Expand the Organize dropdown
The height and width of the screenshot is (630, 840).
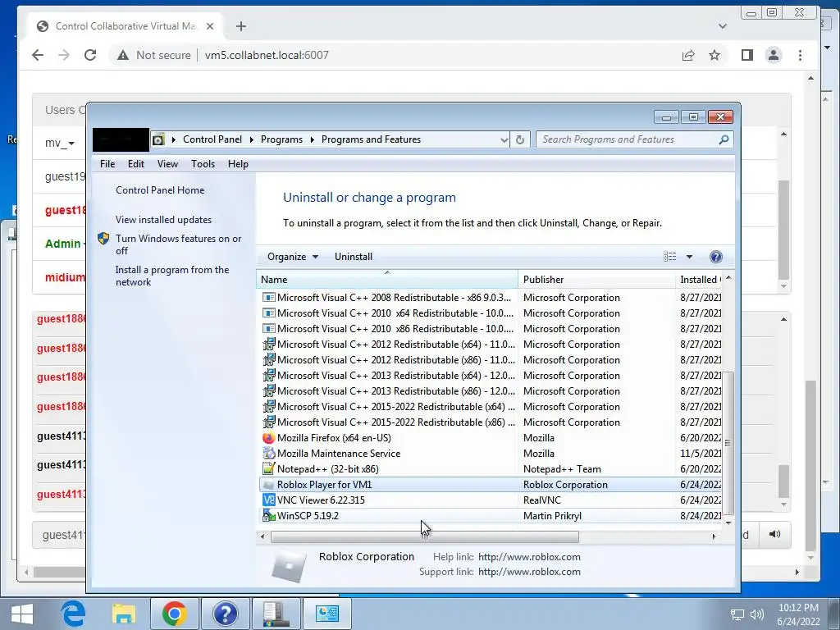pyautogui.click(x=293, y=257)
